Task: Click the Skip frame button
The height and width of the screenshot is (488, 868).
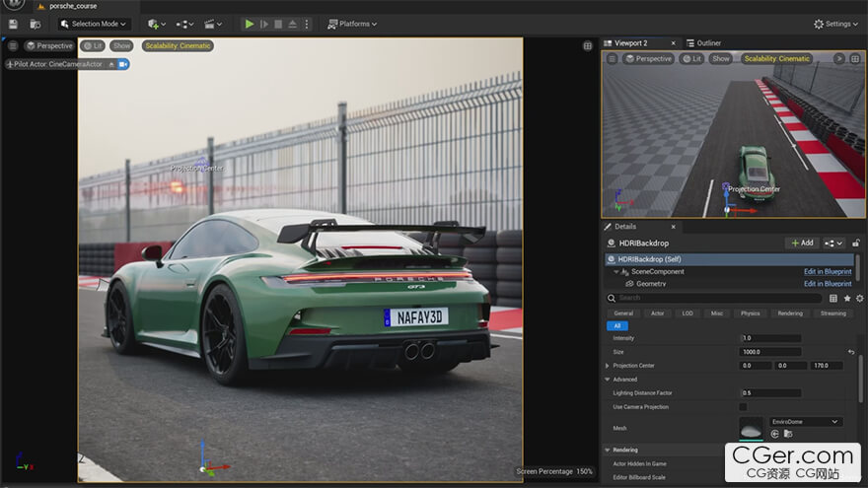Action: point(264,24)
